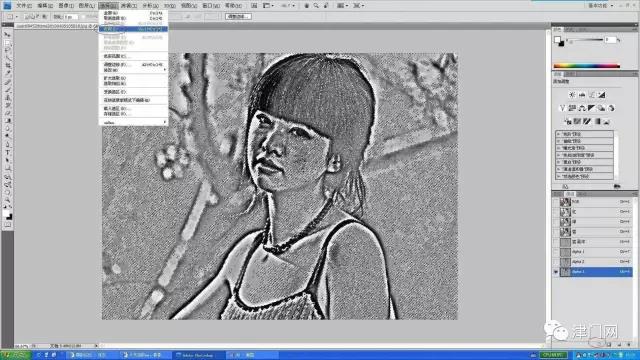The height and width of the screenshot is (360, 640).
Task: Choose 载入选区 in the Select menu
Action: (x=133, y=109)
